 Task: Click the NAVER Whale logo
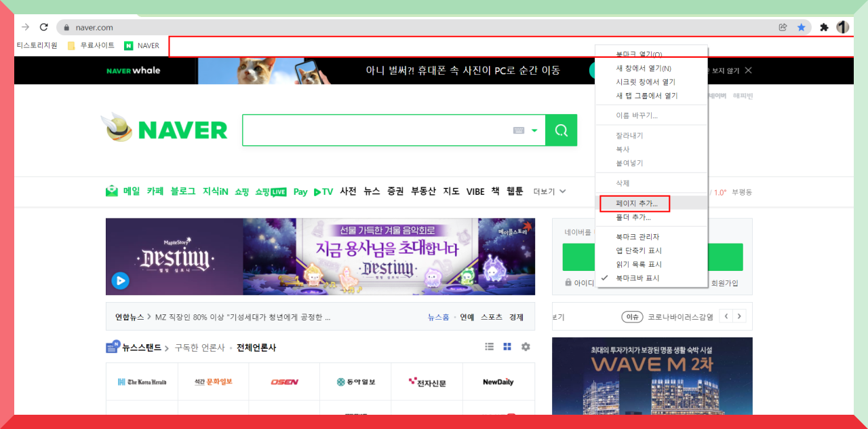click(133, 70)
